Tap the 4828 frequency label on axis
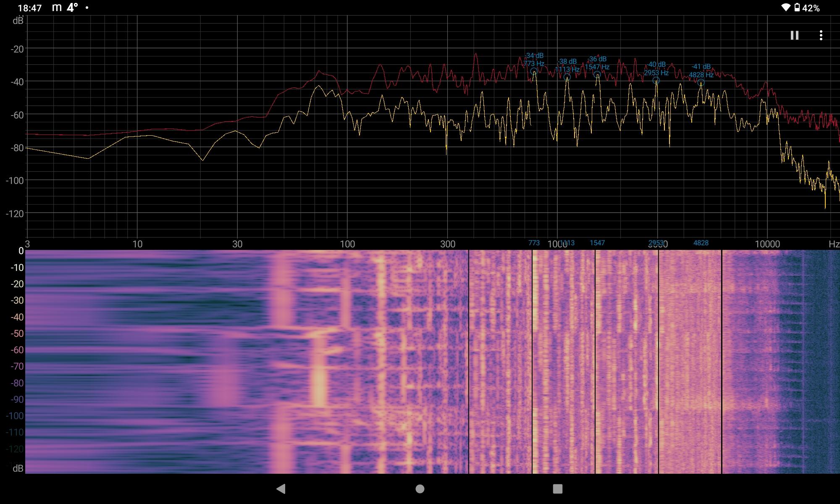 pos(701,243)
